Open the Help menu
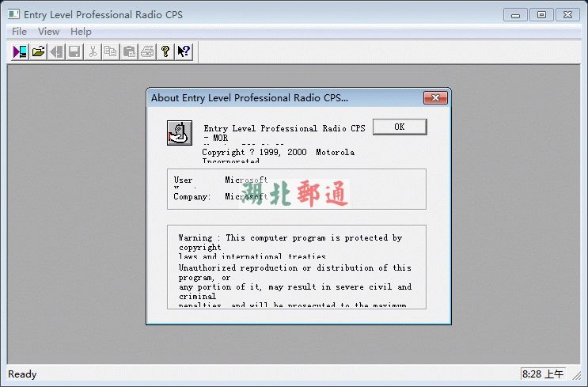The width and height of the screenshot is (588, 387). click(81, 32)
